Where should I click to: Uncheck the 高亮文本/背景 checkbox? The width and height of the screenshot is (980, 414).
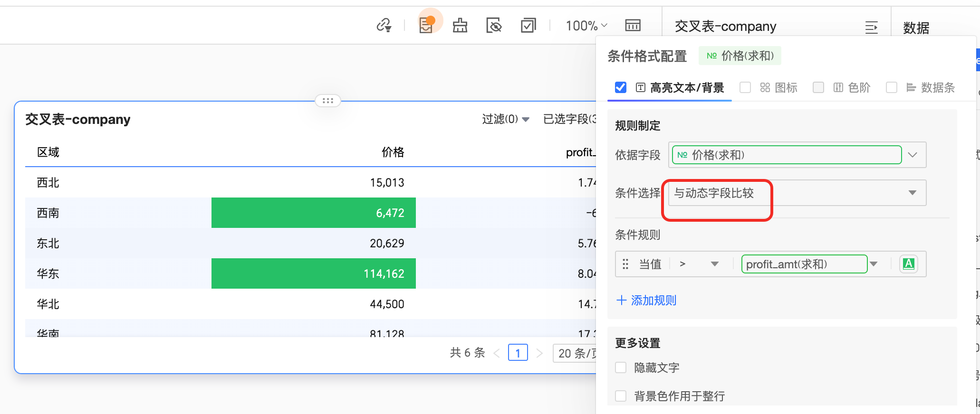point(621,87)
